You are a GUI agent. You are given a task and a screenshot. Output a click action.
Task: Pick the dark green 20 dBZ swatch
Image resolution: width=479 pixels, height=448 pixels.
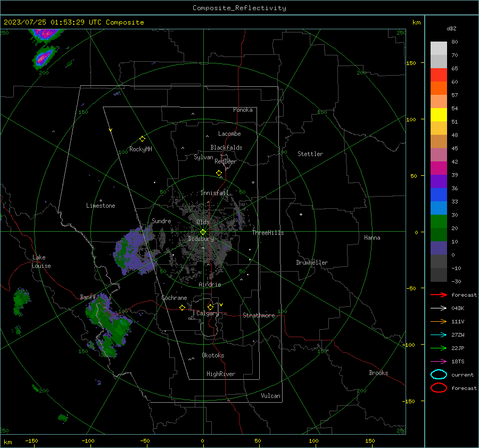[x=439, y=234]
